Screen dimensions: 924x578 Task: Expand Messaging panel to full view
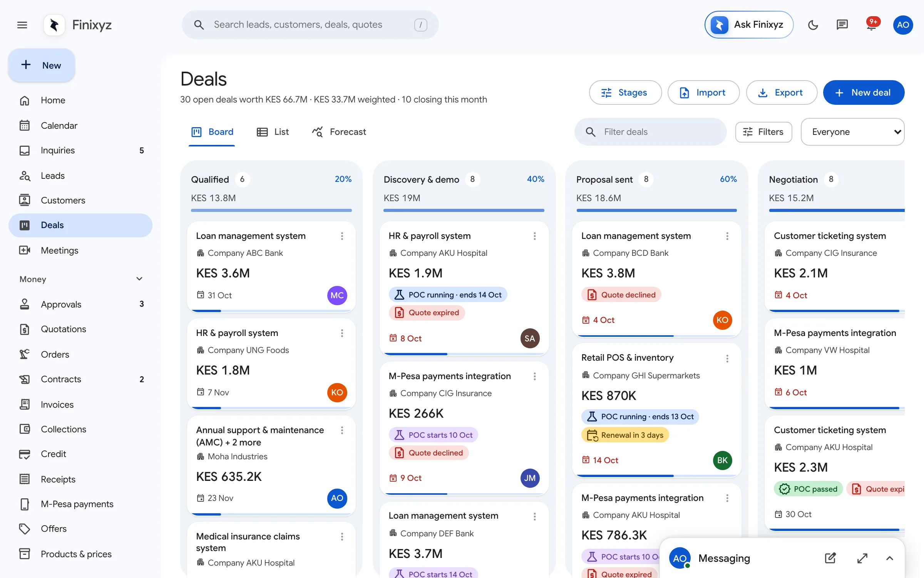coord(862,558)
